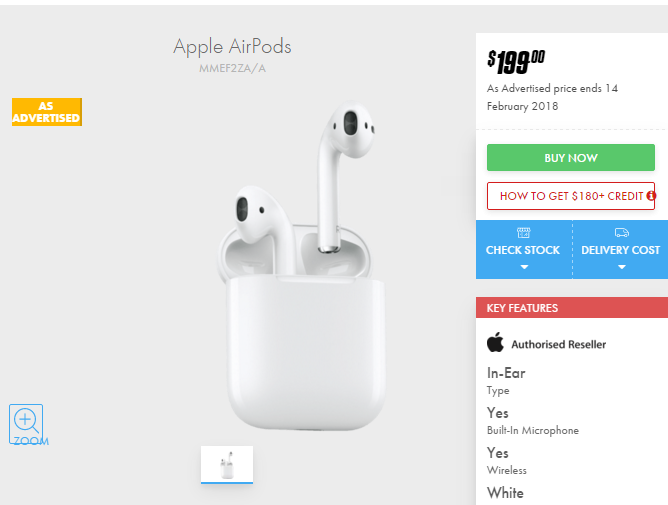Click the Apple logo in Key Features
The image size is (668, 505).
(x=495, y=342)
